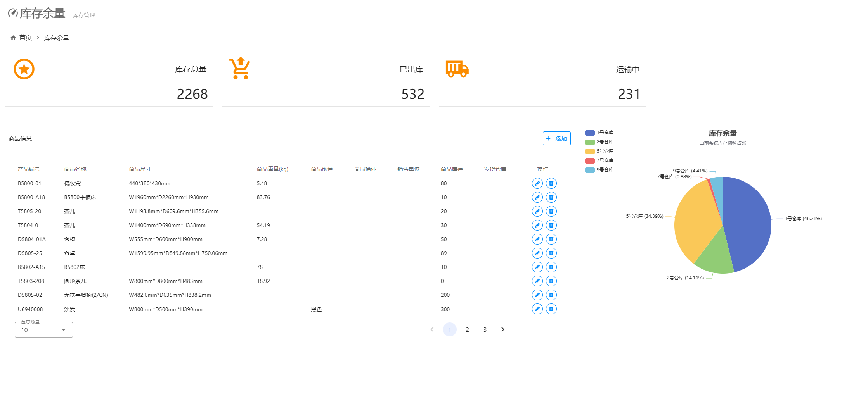868x393 pixels.
Task: Toggle 5号仓库 legend entry visibility
Action: click(599, 151)
